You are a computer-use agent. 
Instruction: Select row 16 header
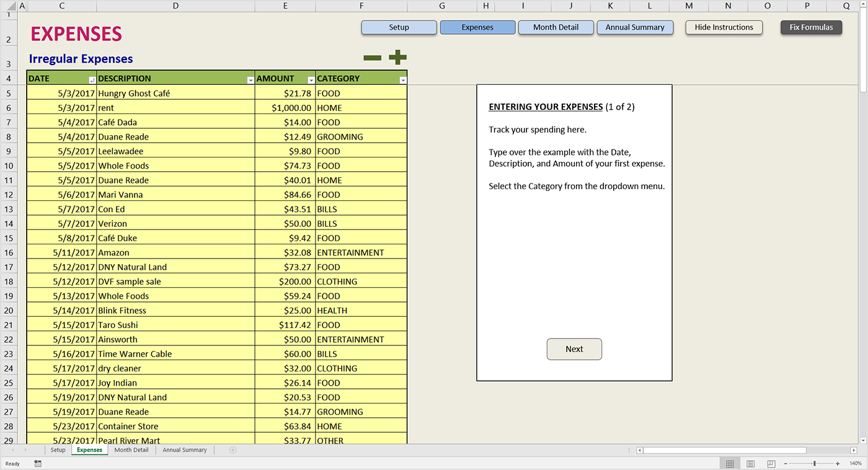[x=9, y=252]
